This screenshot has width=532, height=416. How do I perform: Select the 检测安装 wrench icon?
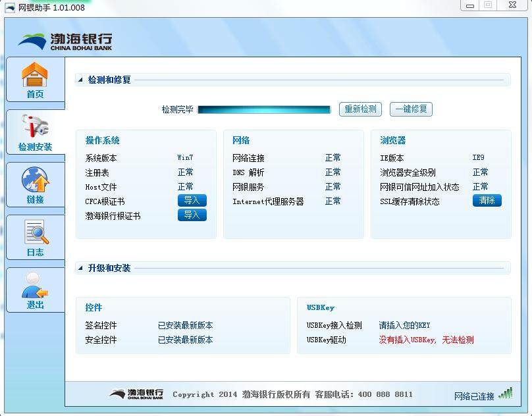coord(35,127)
